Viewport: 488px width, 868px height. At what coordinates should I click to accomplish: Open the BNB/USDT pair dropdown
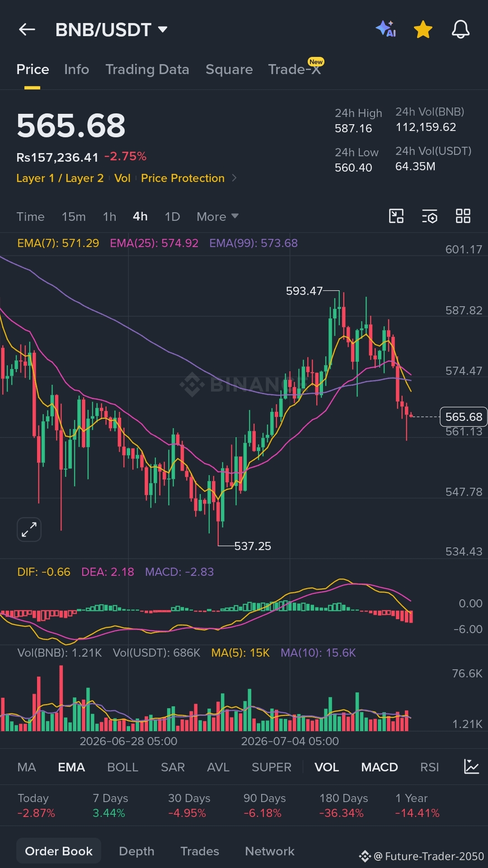[112, 30]
